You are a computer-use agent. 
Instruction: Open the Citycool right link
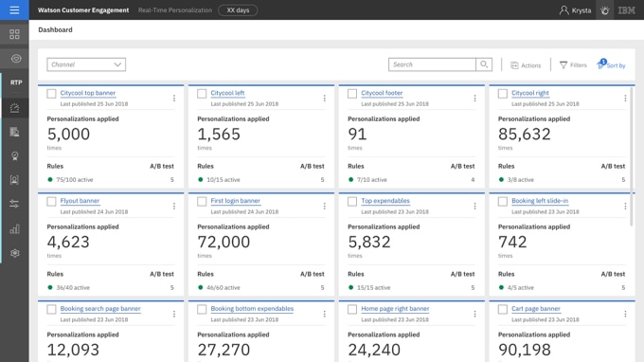pyautogui.click(x=530, y=93)
